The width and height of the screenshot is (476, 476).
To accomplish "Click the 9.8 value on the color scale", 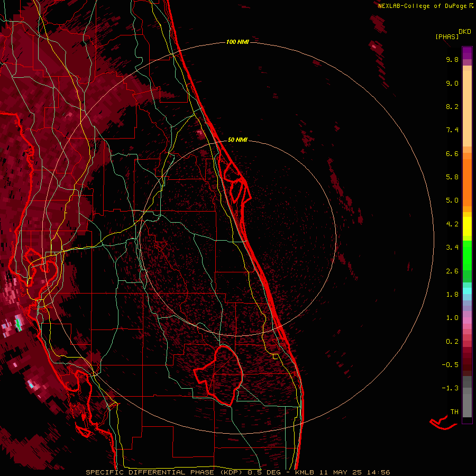I will [452, 59].
